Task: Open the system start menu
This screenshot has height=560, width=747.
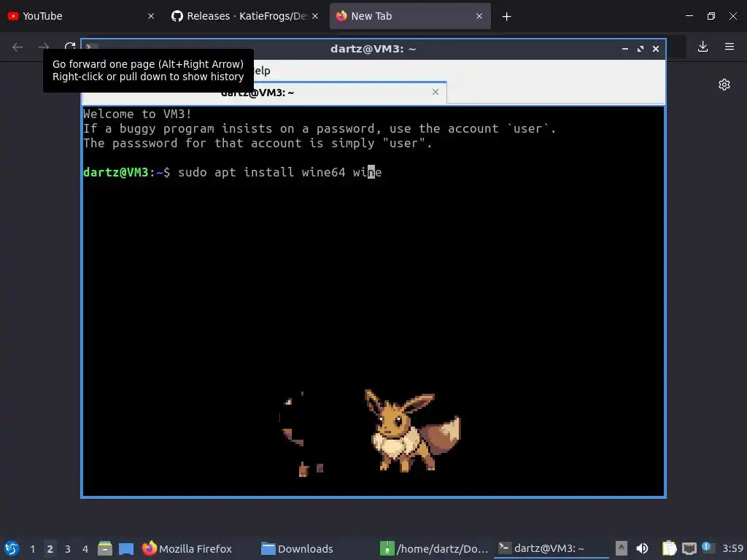Action: coord(12,548)
